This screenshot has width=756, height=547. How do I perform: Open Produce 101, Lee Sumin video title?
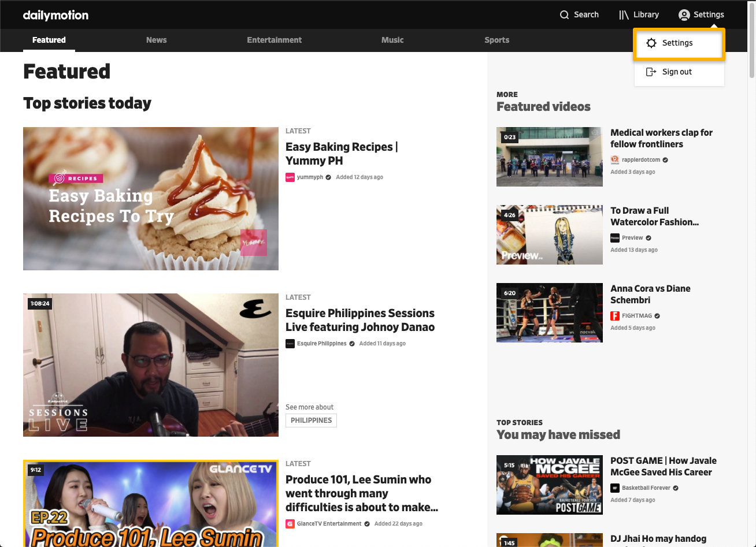coord(362,493)
